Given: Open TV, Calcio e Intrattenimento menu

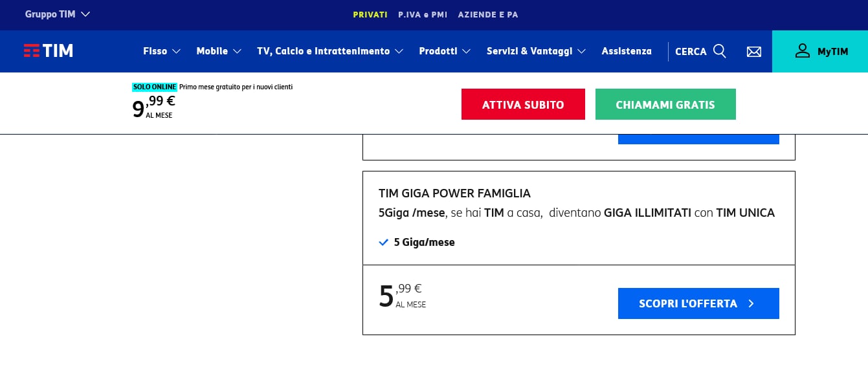Looking at the screenshot, I should [x=330, y=51].
